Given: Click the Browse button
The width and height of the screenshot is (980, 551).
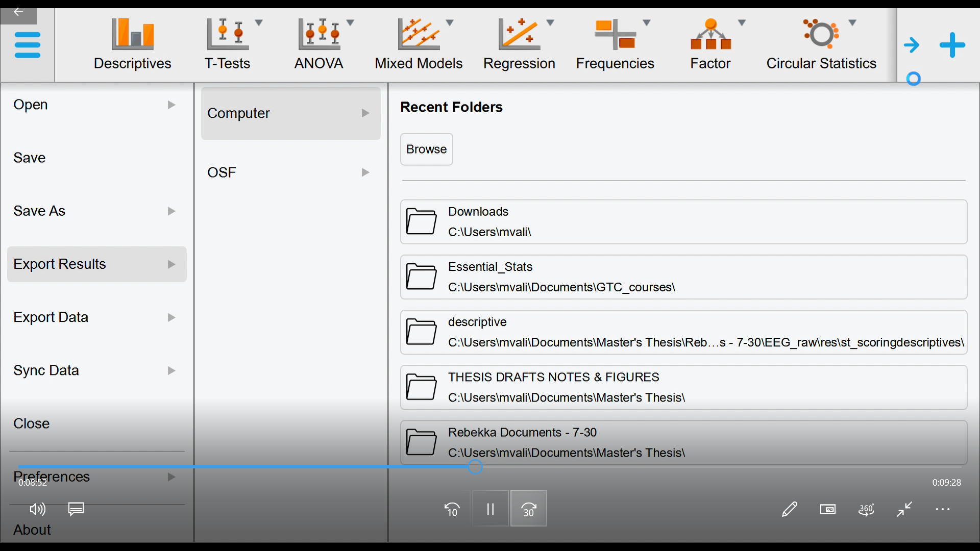Looking at the screenshot, I should coord(426,149).
